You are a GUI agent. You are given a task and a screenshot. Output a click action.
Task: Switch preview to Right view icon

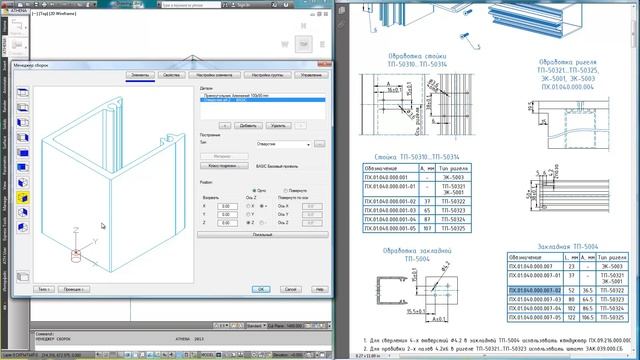(x=23, y=138)
